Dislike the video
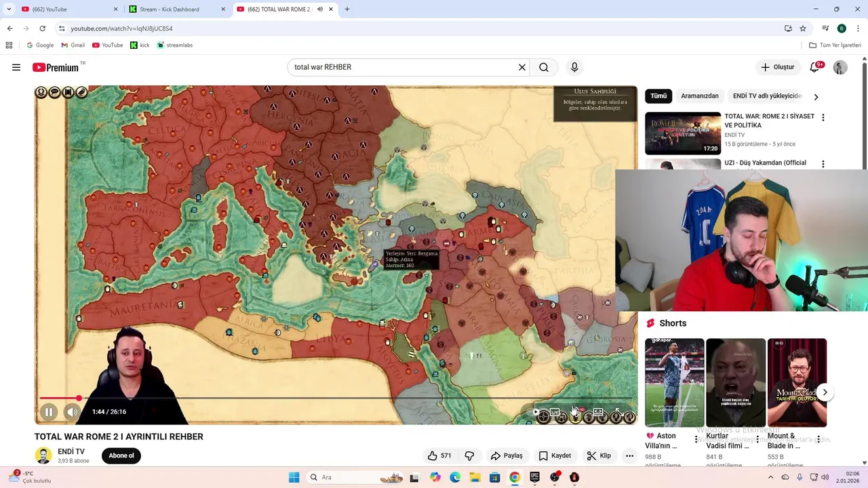The height and width of the screenshot is (488, 868). pyautogui.click(x=469, y=455)
